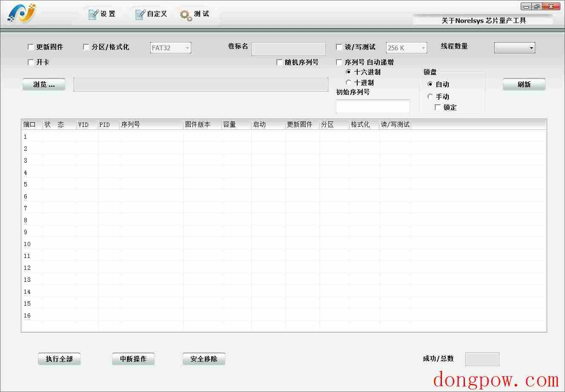Select the 十六进制 radio button
The width and height of the screenshot is (565, 392).
click(x=349, y=72)
